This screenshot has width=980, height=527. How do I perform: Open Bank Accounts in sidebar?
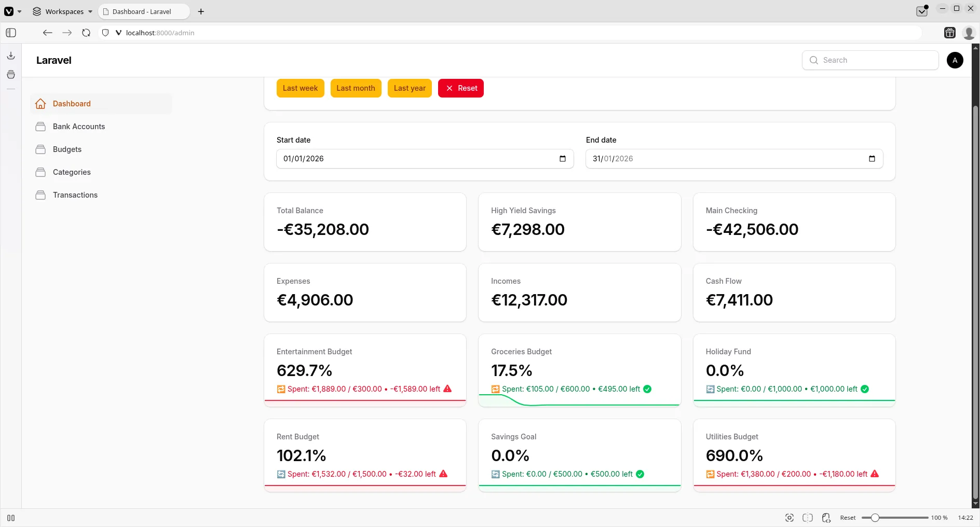[x=79, y=127]
